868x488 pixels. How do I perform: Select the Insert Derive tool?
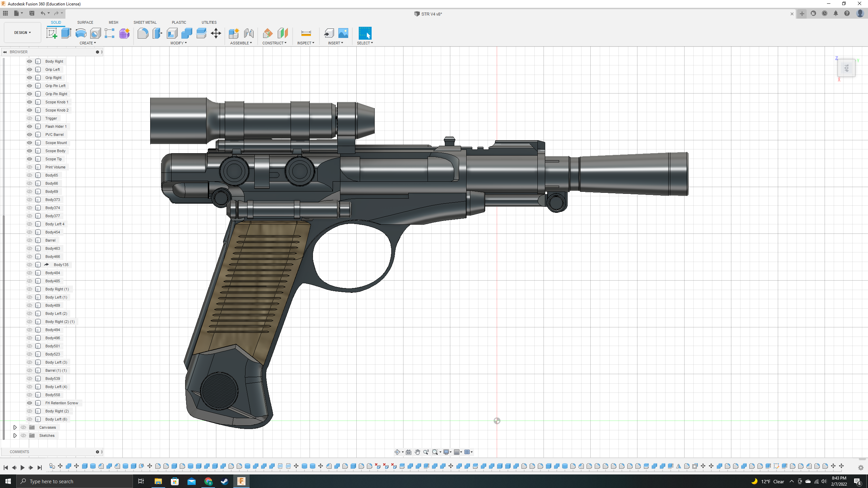pos(329,33)
